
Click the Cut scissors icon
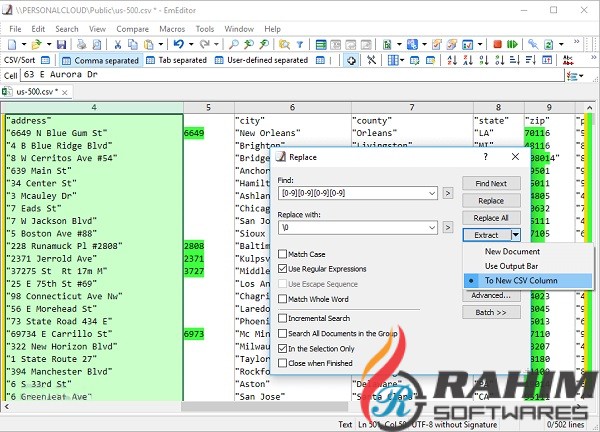pos(117,44)
